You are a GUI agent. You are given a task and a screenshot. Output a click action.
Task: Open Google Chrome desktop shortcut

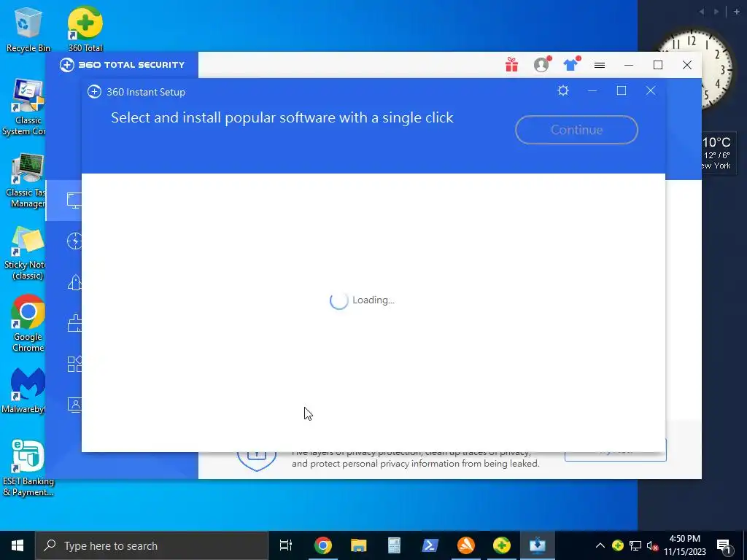coord(28,324)
